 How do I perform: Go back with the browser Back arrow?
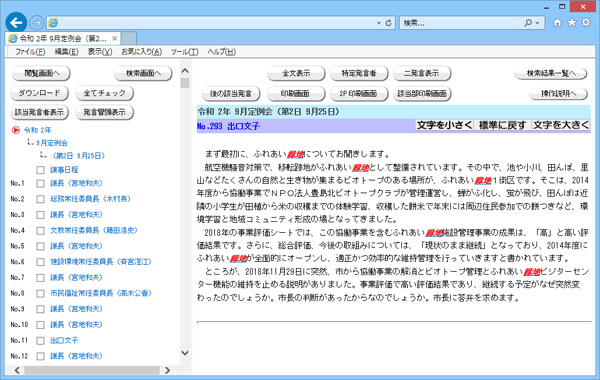pyautogui.click(x=16, y=23)
